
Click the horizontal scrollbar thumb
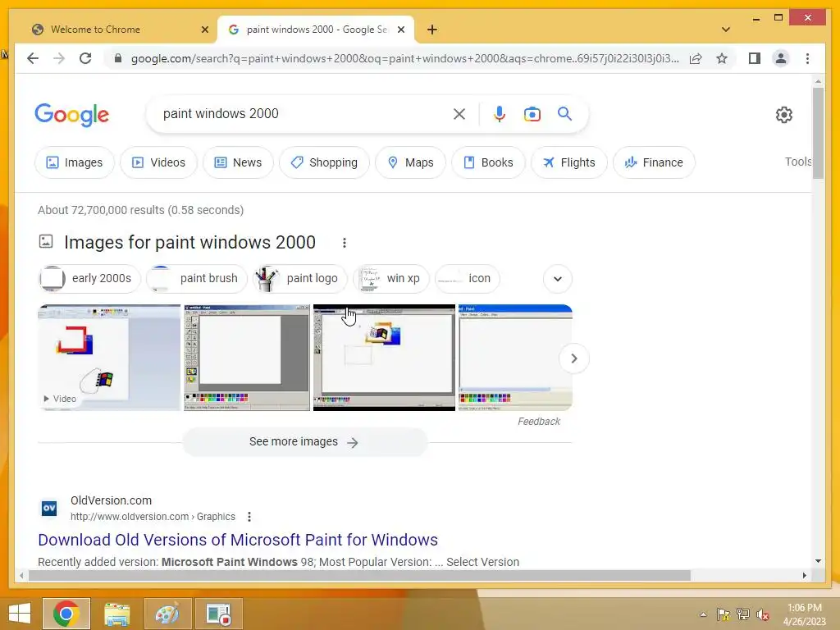click(359, 575)
